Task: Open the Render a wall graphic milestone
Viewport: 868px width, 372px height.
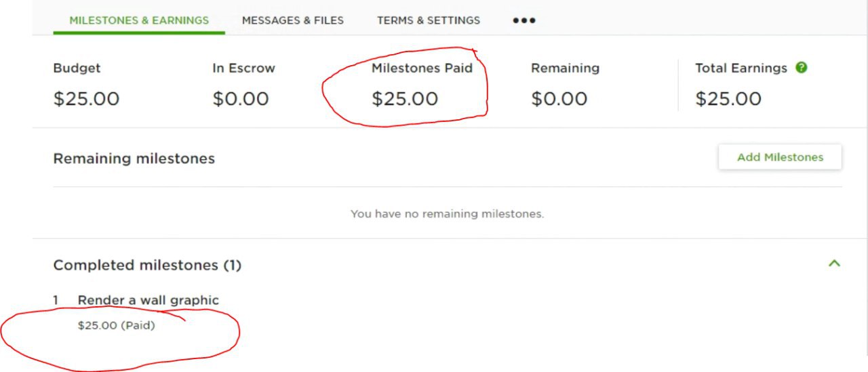Action: tap(149, 300)
